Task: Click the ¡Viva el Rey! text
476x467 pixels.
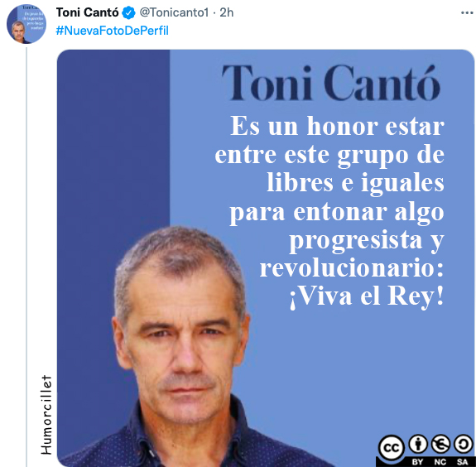Action: [367, 296]
